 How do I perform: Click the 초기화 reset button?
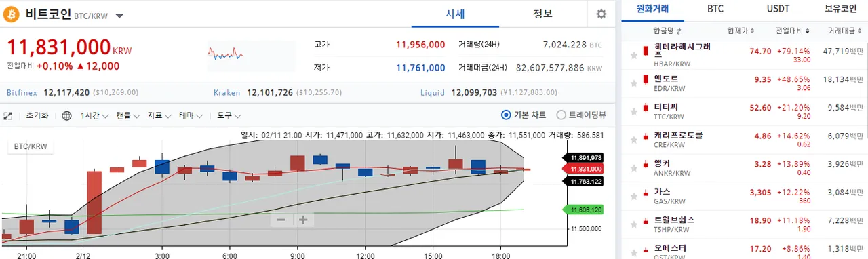point(37,115)
